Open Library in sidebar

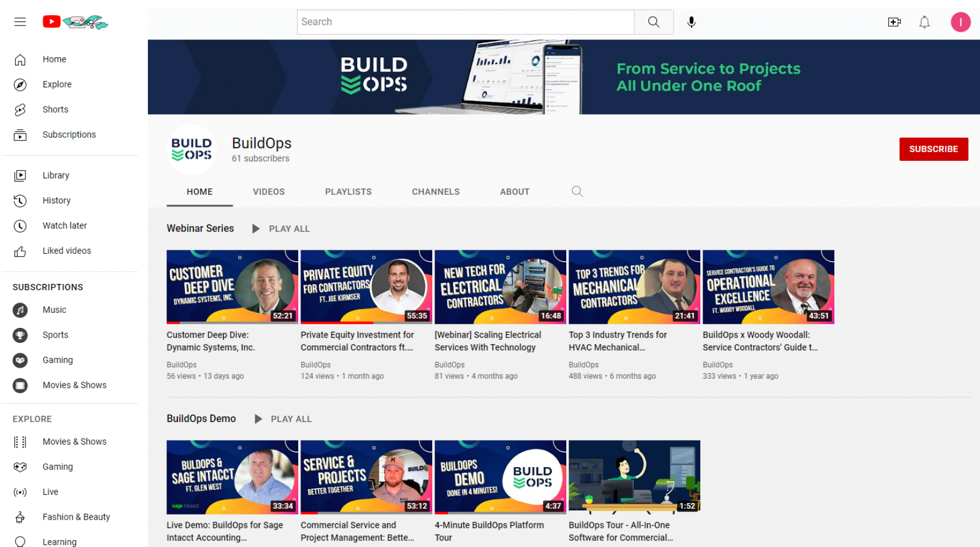[x=70, y=175]
